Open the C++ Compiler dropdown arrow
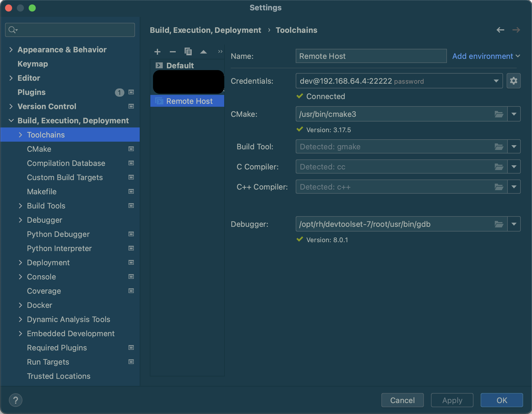 [x=514, y=187]
